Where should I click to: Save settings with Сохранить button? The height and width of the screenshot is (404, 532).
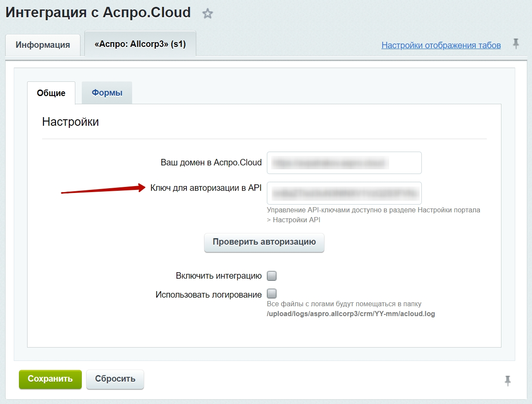pyautogui.click(x=50, y=379)
